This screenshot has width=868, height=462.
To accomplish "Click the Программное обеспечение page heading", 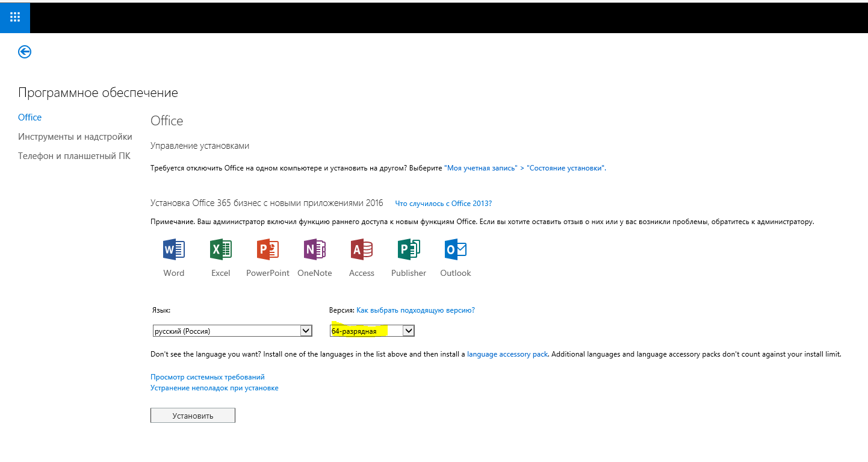I will pos(98,93).
